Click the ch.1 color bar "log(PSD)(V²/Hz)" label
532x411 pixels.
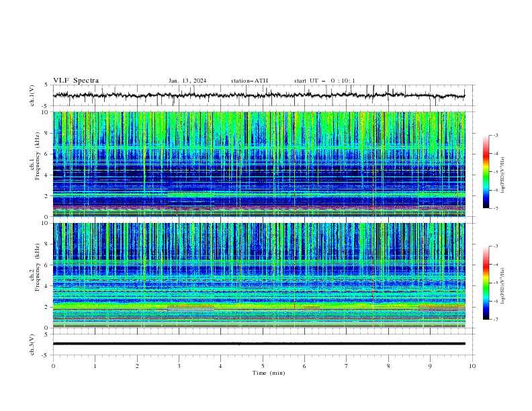pyautogui.click(x=503, y=175)
